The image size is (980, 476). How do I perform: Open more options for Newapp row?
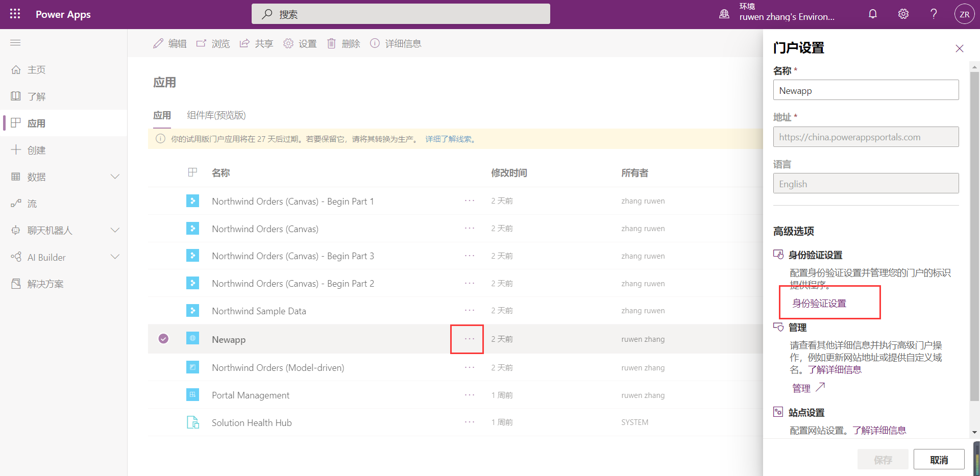pos(470,339)
